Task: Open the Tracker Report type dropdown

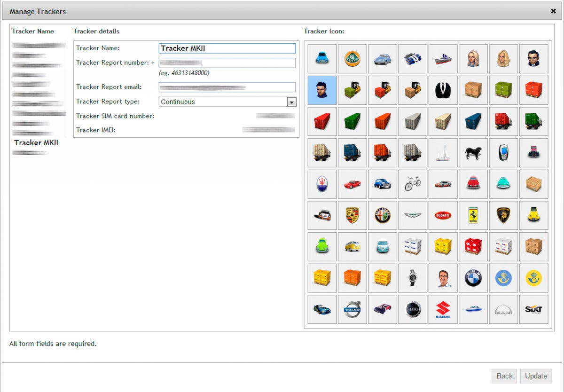Action: click(291, 102)
